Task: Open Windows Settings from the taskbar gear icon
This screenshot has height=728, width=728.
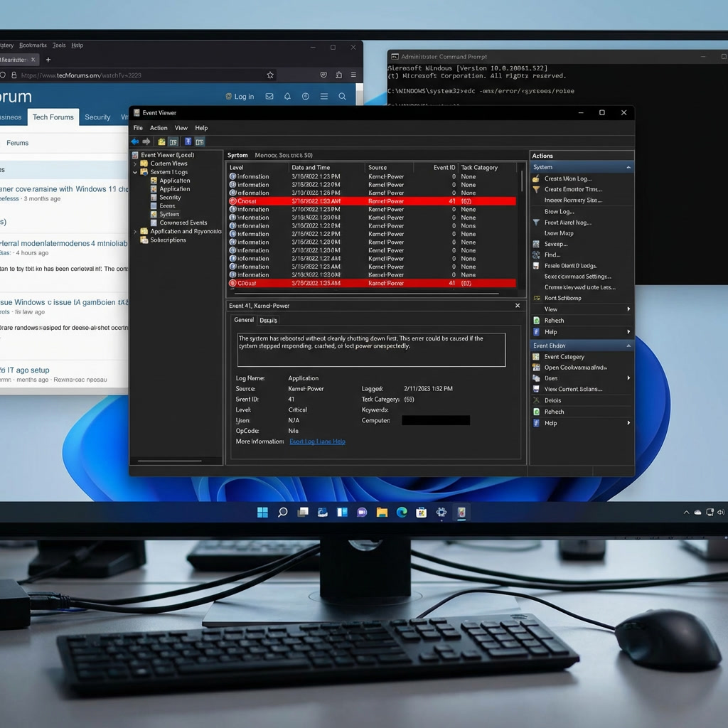Action: [x=441, y=512]
